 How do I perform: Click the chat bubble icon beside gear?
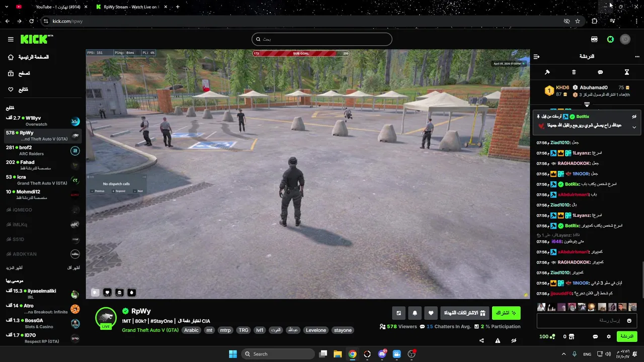(595, 336)
